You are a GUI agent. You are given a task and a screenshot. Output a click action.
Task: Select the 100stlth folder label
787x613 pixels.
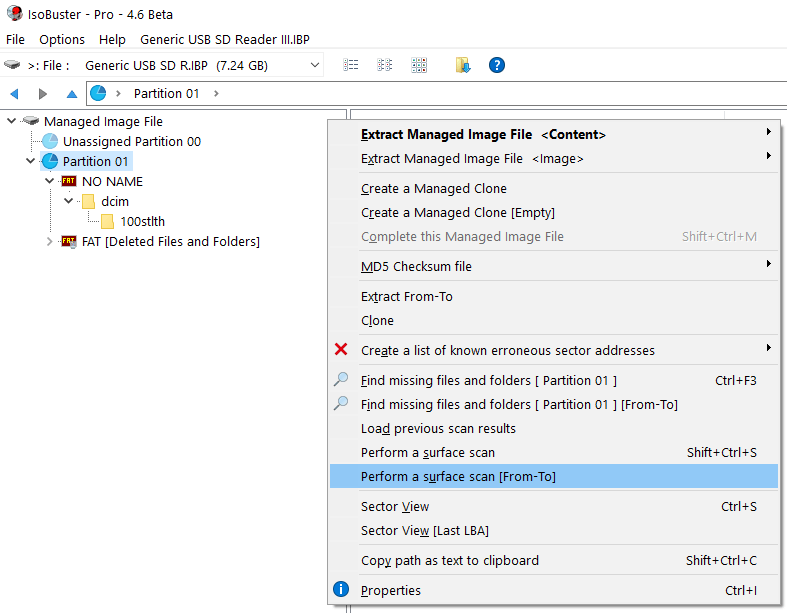pos(143,221)
